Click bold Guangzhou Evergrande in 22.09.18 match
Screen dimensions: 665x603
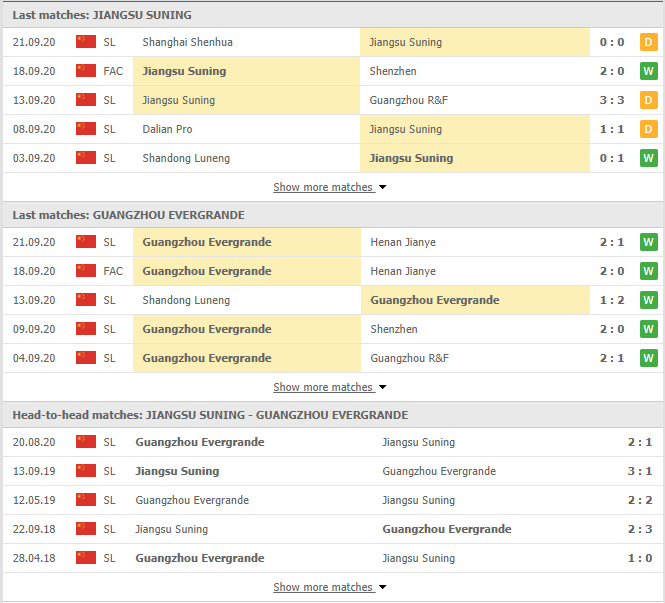click(447, 529)
